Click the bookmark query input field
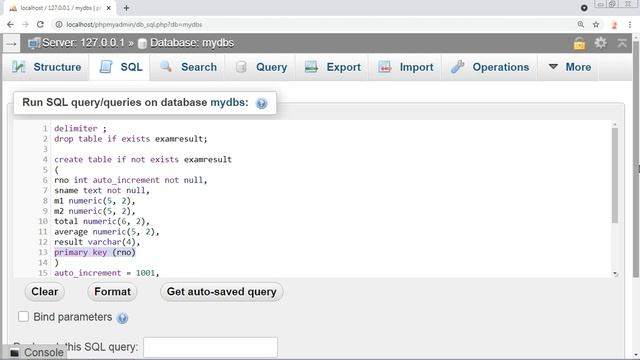This screenshot has height=360, width=640. coord(211,347)
